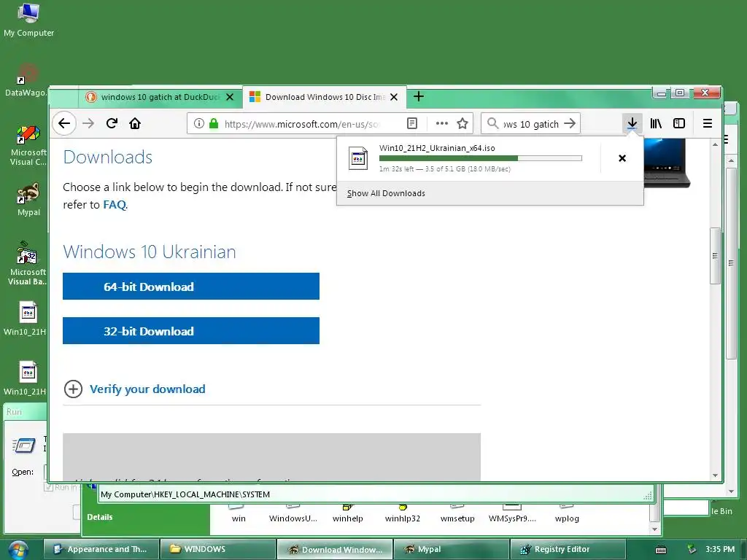747x560 pixels.
Task: Go to the browser home page
Action: coord(135,124)
